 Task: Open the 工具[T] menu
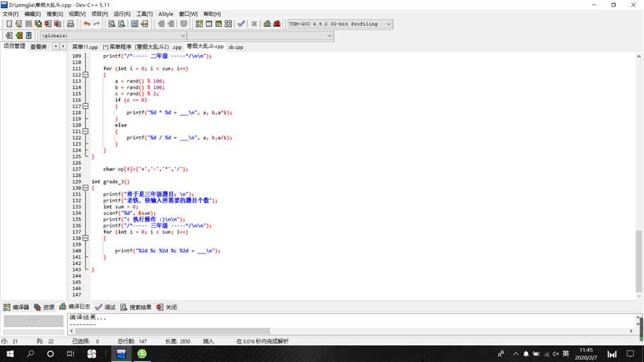tap(144, 14)
